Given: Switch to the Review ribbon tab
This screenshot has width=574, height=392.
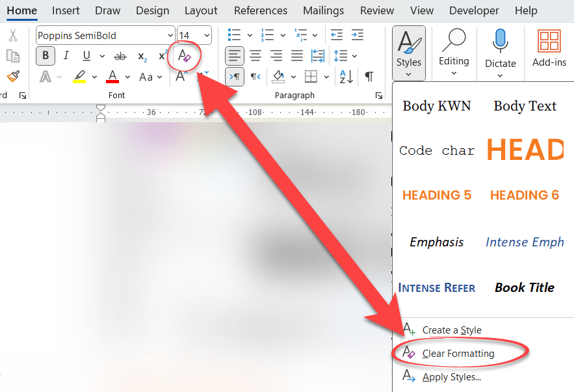Looking at the screenshot, I should click(377, 10).
